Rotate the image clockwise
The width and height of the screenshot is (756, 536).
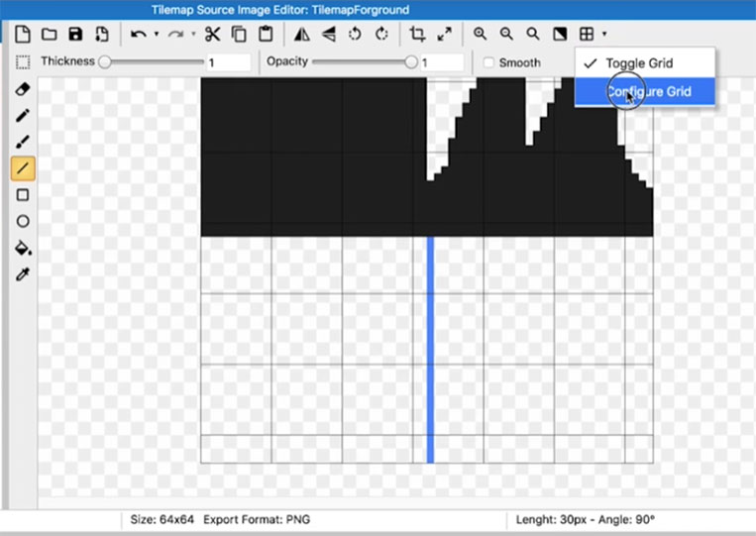381,35
